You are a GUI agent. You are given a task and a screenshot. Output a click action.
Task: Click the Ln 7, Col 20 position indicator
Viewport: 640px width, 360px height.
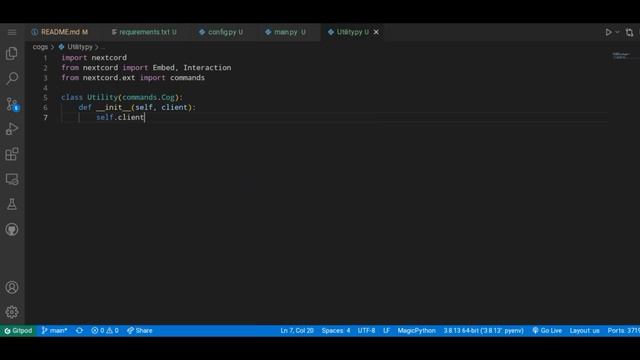pyautogui.click(x=297, y=331)
